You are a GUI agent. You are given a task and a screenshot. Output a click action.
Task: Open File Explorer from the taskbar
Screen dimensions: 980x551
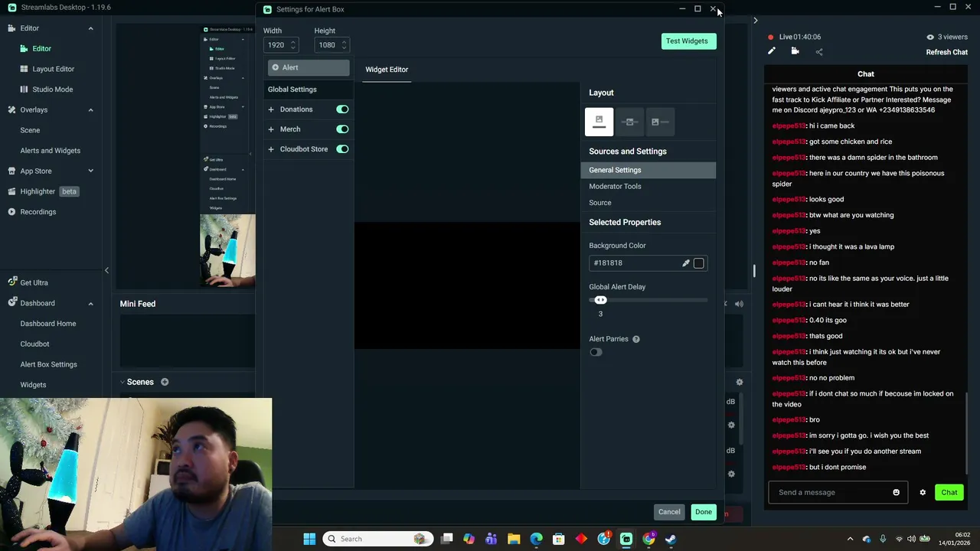pos(514,539)
